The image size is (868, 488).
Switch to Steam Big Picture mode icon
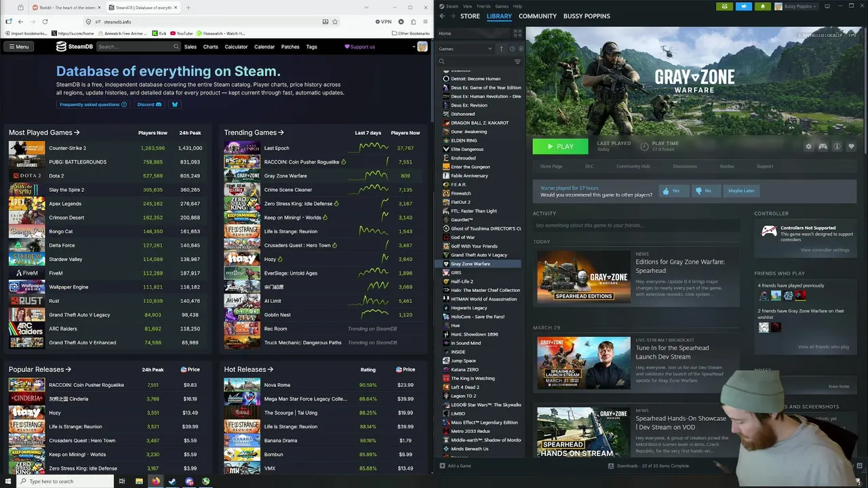827,6
